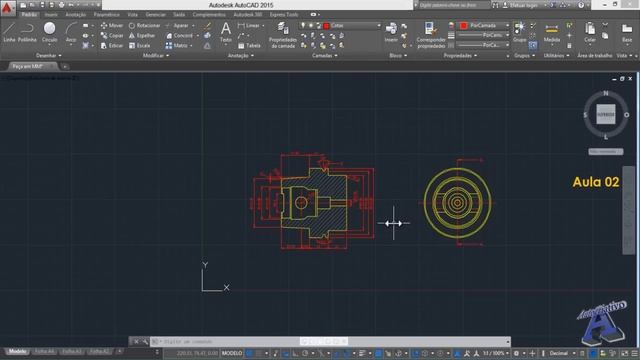Image resolution: width=640 pixels, height=360 pixels.
Task: Expand the Propriedades panel
Action: (460, 56)
